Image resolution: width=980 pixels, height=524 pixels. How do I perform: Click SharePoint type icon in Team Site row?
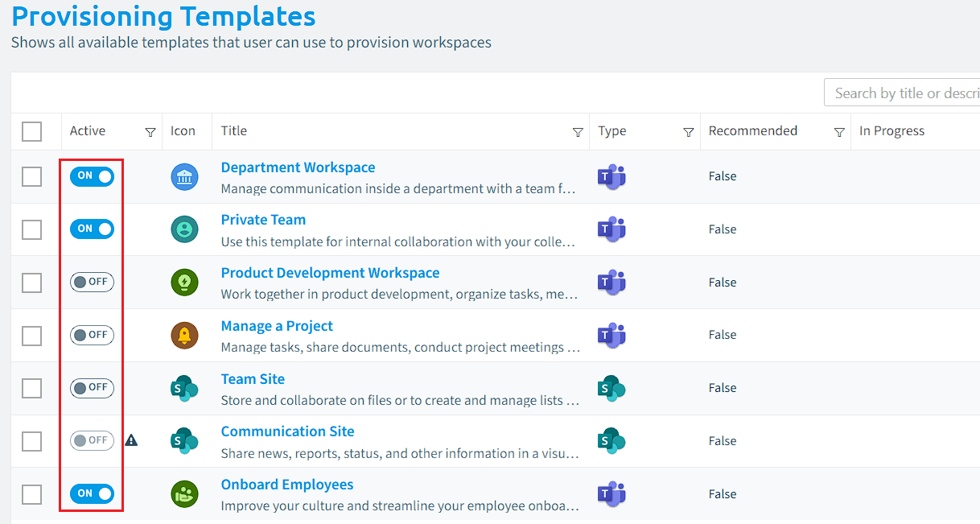(x=611, y=388)
